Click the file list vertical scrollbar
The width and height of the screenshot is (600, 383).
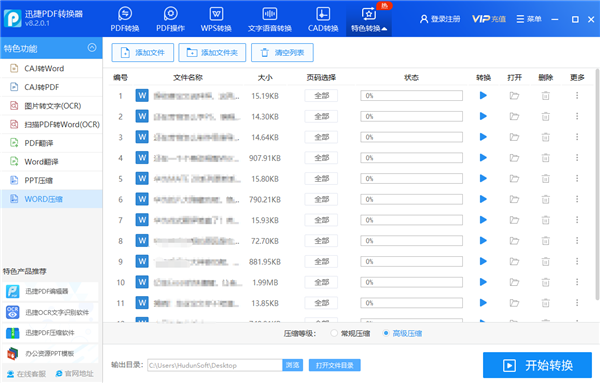597,184
